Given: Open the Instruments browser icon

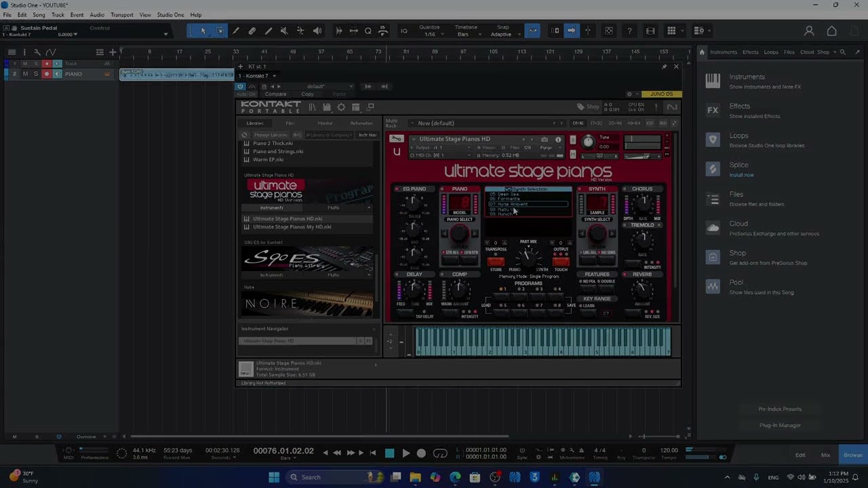Looking at the screenshot, I should pos(713,81).
